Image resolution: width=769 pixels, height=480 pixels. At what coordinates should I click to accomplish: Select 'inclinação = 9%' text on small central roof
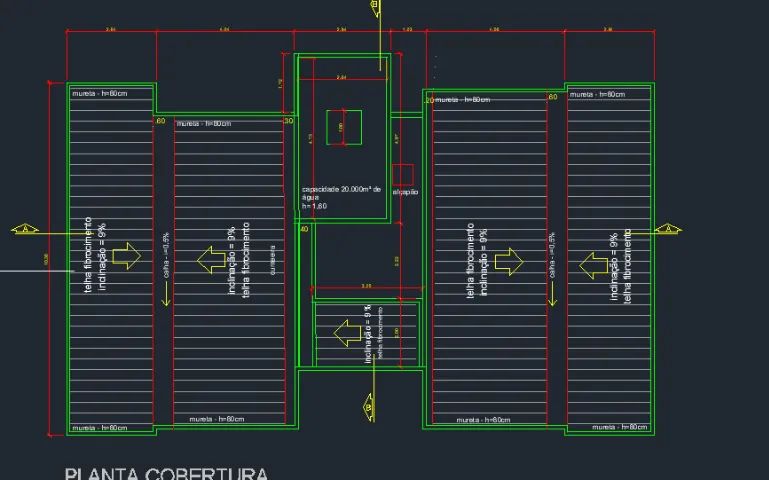368,334
